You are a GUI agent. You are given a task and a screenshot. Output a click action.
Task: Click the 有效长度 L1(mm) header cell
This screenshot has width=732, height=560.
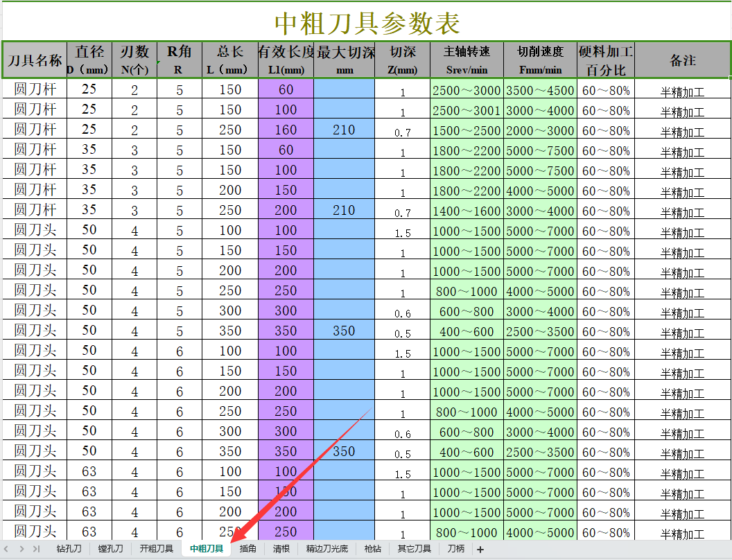pyautogui.click(x=286, y=60)
